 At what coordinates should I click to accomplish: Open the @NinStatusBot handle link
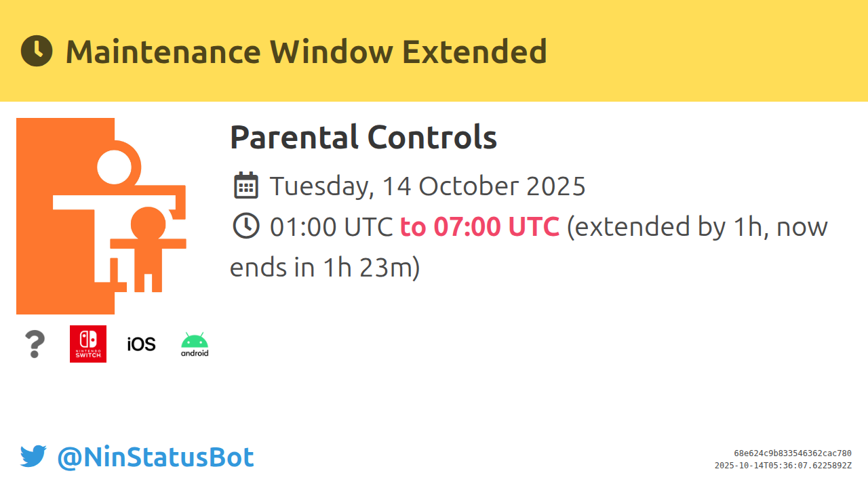(155, 457)
